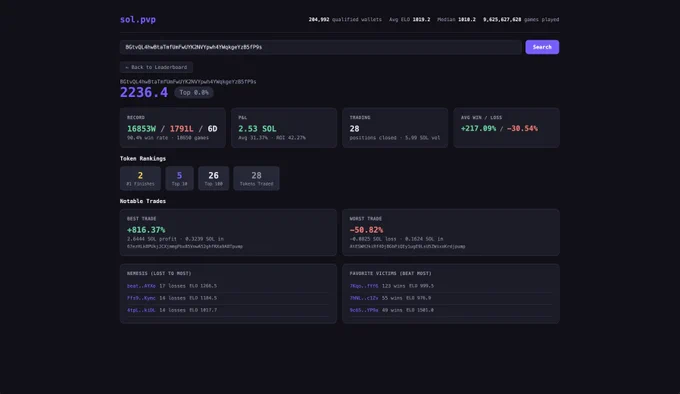The width and height of the screenshot is (680, 394).
Task: Click the Notable Trades heading
Action: click(x=143, y=201)
